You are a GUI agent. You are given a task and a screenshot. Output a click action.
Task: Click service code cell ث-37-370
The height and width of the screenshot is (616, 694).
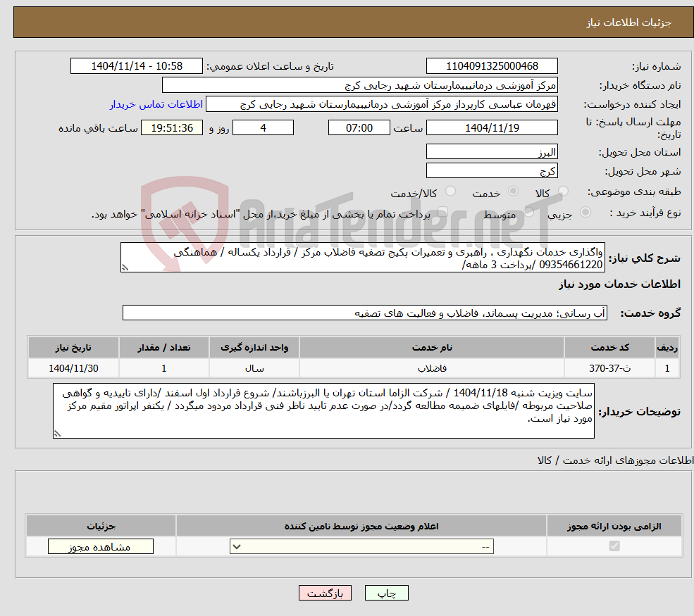[x=609, y=368]
